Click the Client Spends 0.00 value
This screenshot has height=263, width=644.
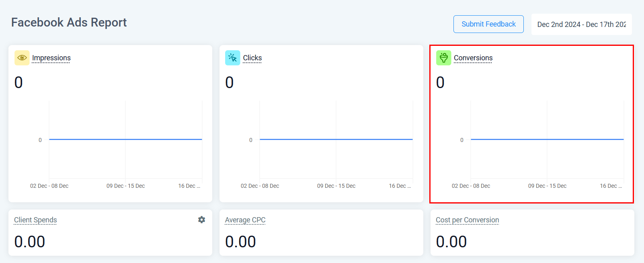tap(29, 242)
